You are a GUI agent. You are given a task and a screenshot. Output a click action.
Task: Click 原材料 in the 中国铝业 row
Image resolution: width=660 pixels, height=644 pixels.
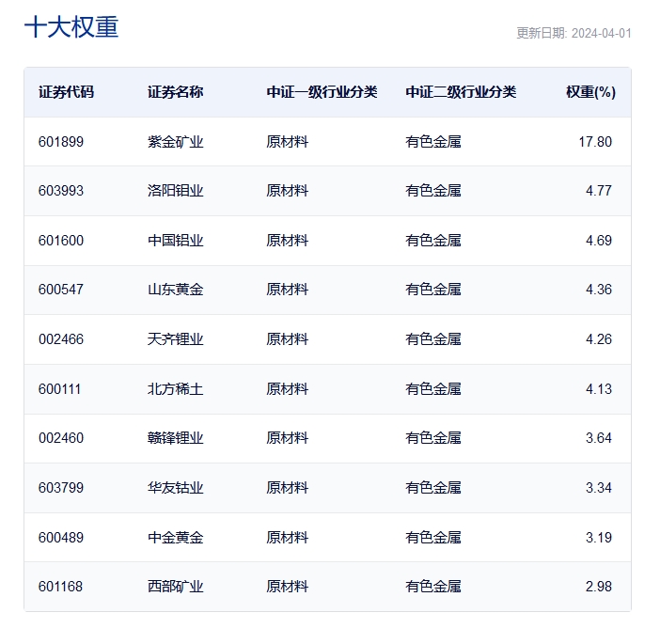[x=287, y=241]
